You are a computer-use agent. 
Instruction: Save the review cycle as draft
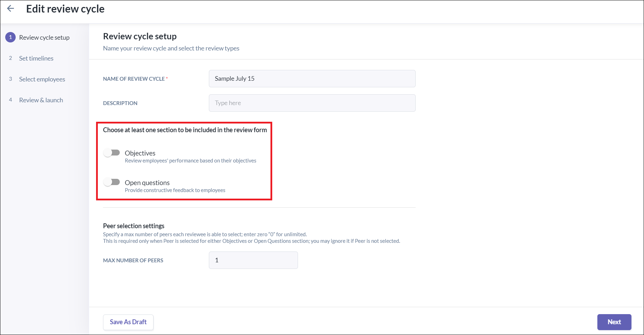(x=128, y=322)
